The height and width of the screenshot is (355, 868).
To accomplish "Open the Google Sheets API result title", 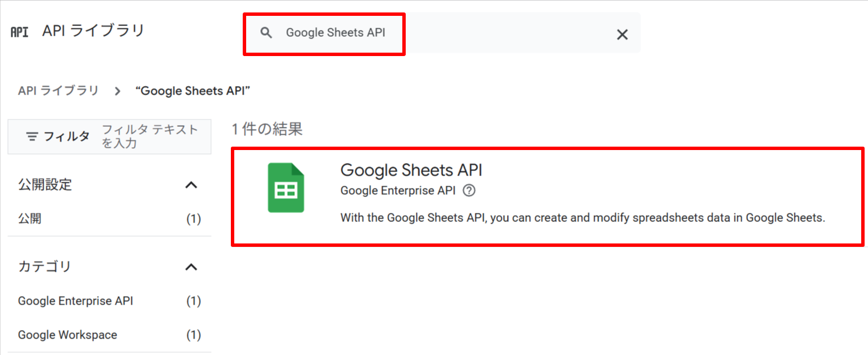I will [411, 170].
